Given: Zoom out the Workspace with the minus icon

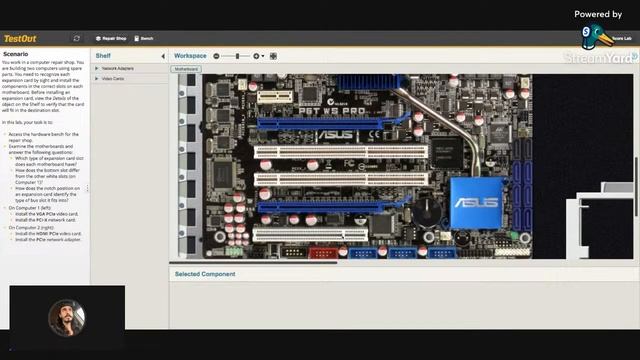Looking at the screenshot, I should tap(216, 56).
